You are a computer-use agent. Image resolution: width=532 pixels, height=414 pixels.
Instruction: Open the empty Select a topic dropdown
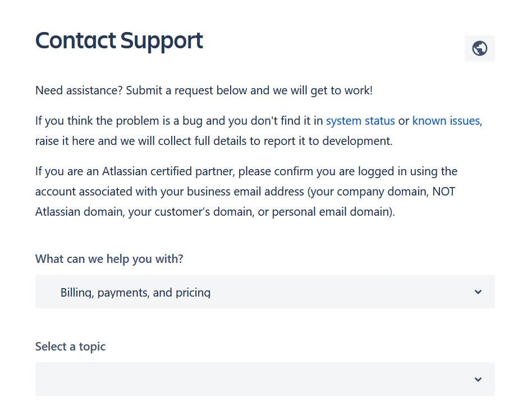(x=265, y=379)
